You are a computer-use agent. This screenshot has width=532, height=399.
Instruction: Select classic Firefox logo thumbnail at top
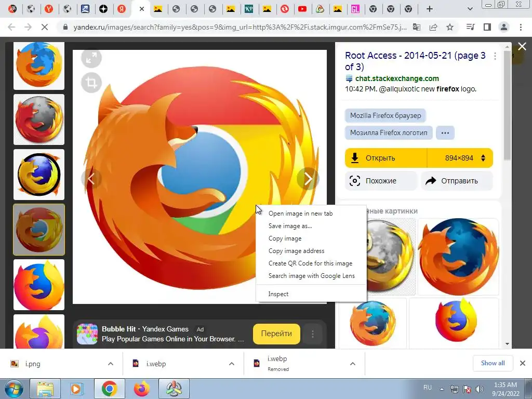[x=38, y=65]
